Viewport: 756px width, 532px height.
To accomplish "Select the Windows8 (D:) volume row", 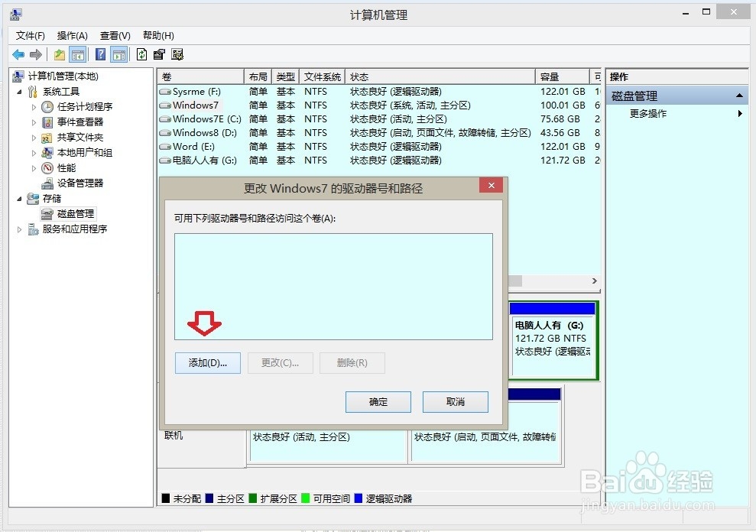I will click(379, 133).
